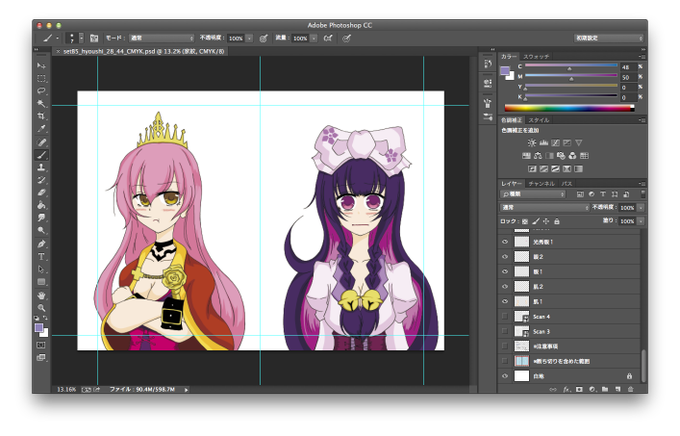Select the Scan 4 layer thumbnail
This screenshot has width=680, height=436.
coord(521,317)
